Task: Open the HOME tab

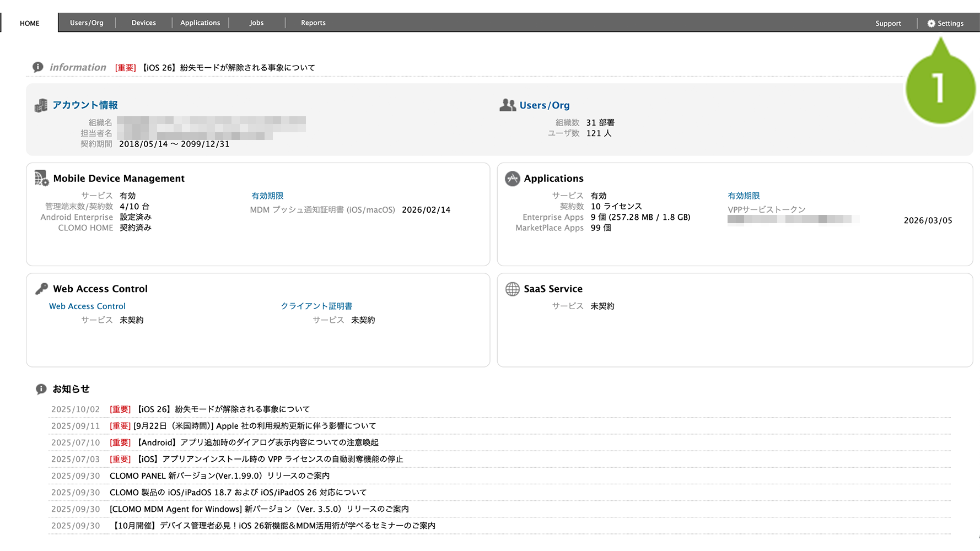Action: 30,23
